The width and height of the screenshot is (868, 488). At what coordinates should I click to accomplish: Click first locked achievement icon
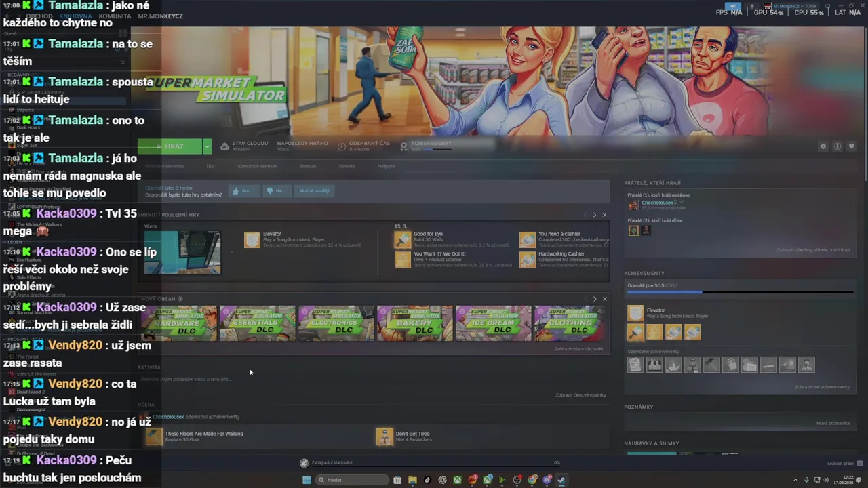point(635,365)
